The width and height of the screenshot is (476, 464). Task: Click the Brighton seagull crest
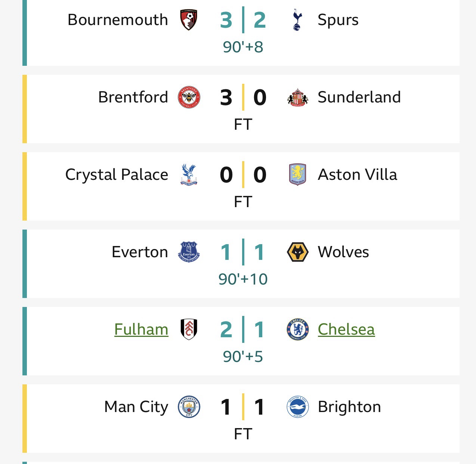point(297,407)
